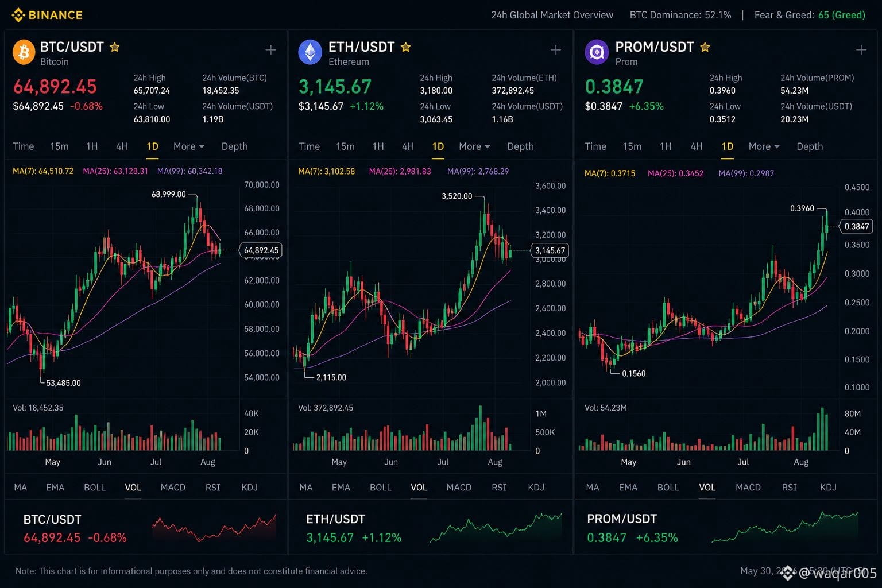Switch BTC/USDT chart to 1H interval
Screen dimensions: 882x588
(92, 146)
